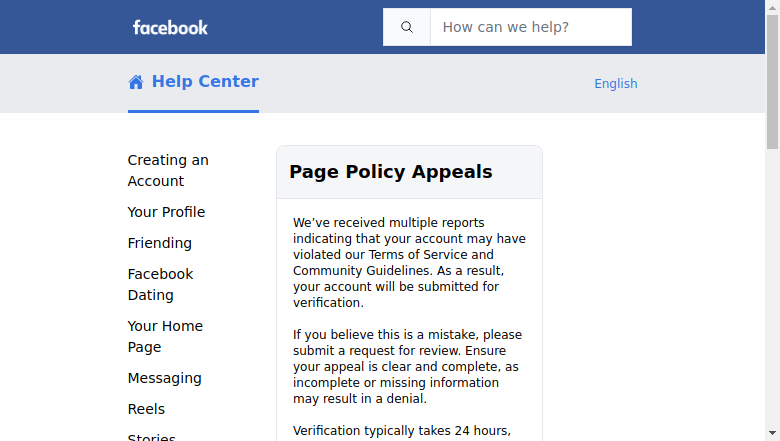Open the Creating an Account topic
Screen dimensions: 780x441
click(168, 171)
